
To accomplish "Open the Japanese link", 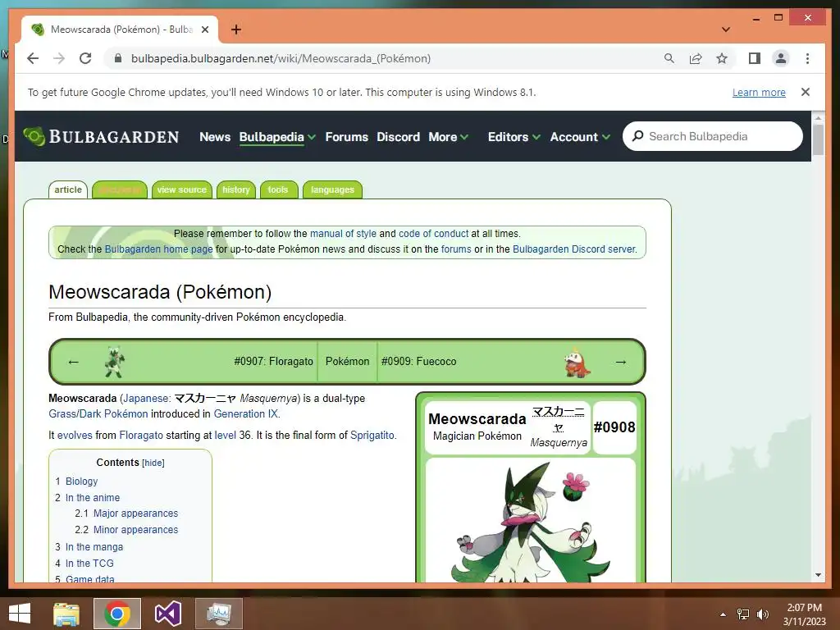I will tap(145, 399).
